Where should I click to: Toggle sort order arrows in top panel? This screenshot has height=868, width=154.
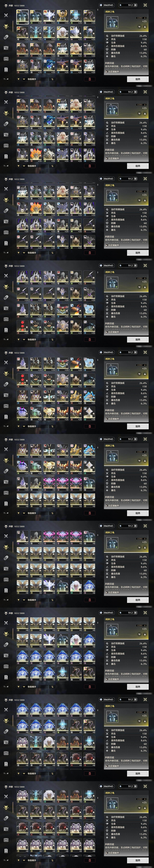click(52, 79)
